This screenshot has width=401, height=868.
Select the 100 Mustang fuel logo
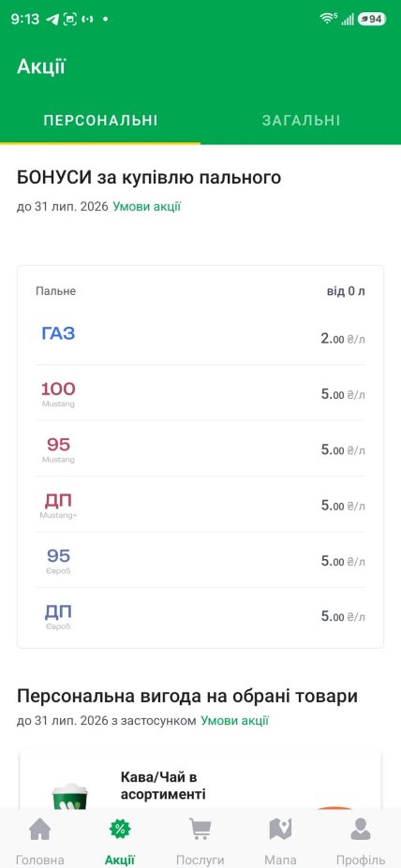tap(58, 393)
